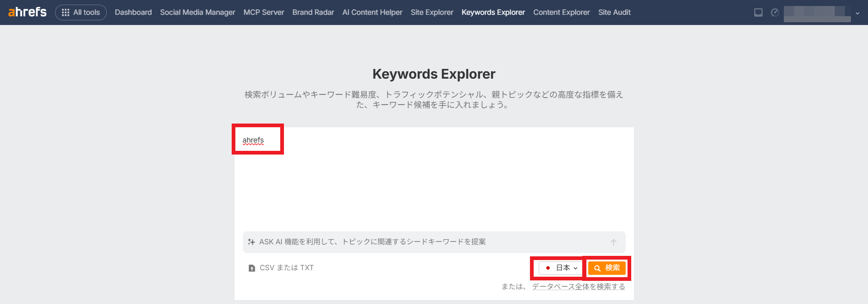Image resolution: width=868 pixels, height=304 pixels.
Task: Expand the account dropdown chevron
Action: (x=857, y=13)
